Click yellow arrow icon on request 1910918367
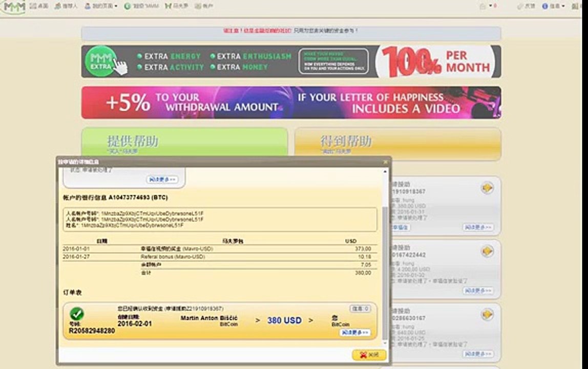The height and width of the screenshot is (369, 588). point(487,188)
